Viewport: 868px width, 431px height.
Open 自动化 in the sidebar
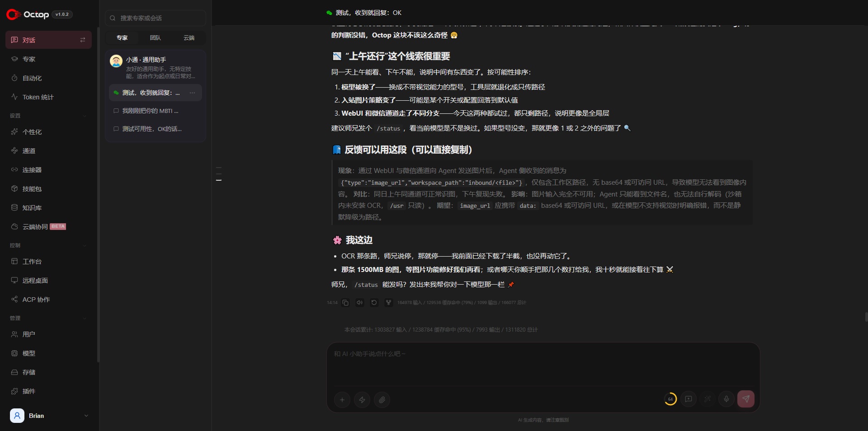click(x=49, y=78)
